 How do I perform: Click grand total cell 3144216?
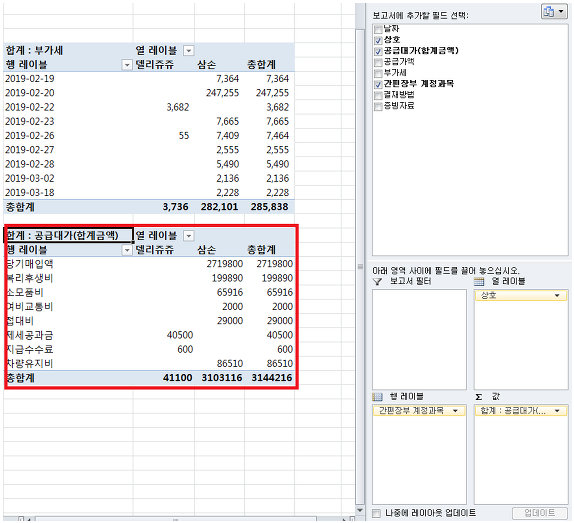point(272,378)
